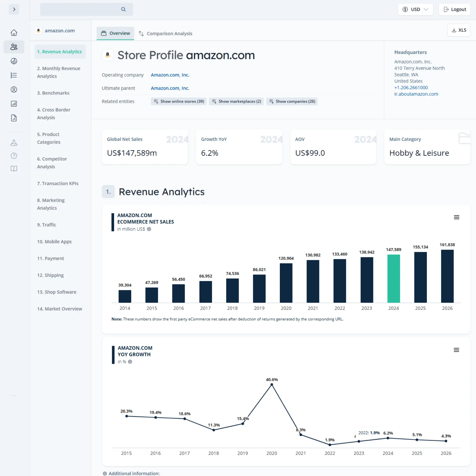Select section 6. Competitor Analysis
476x476 pixels.
[x=52, y=163]
